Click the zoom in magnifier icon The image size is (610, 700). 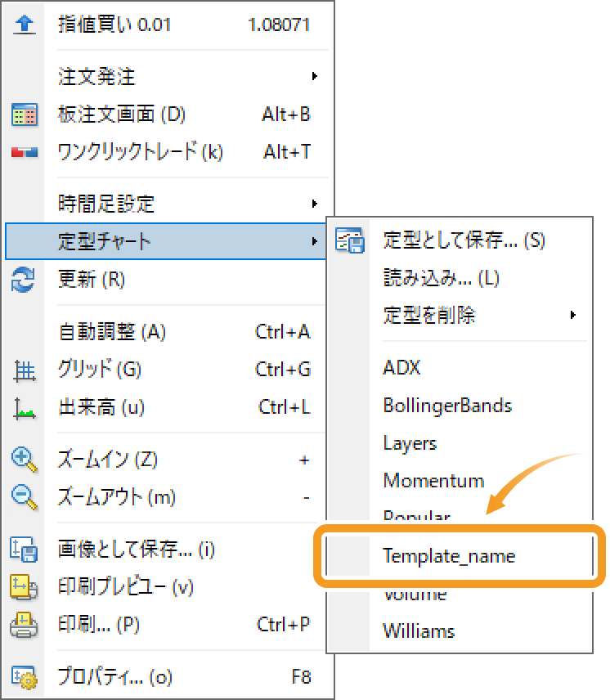click(x=24, y=460)
